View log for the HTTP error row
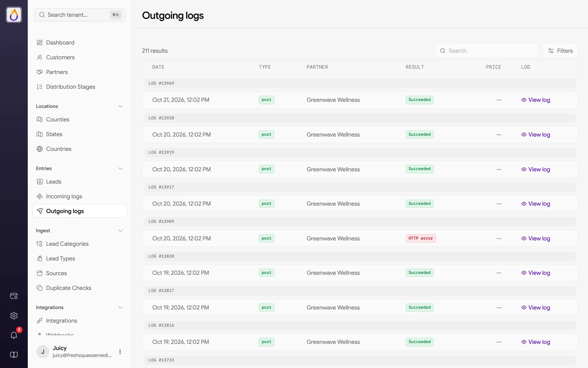Image resolution: width=588 pixels, height=368 pixels. pos(536,238)
